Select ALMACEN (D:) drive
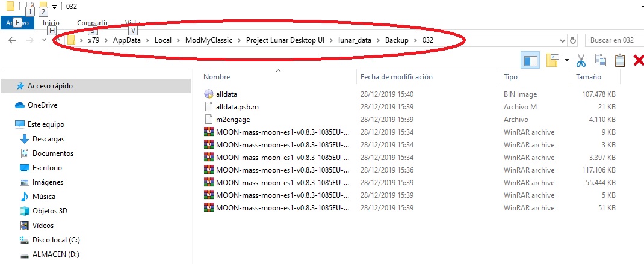Screen dimensions: 644x264 tap(55, 254)
